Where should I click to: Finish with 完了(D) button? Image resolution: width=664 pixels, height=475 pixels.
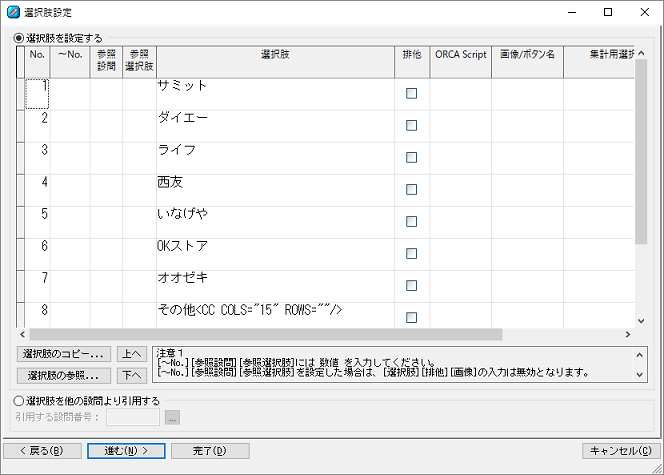point(210,451)
